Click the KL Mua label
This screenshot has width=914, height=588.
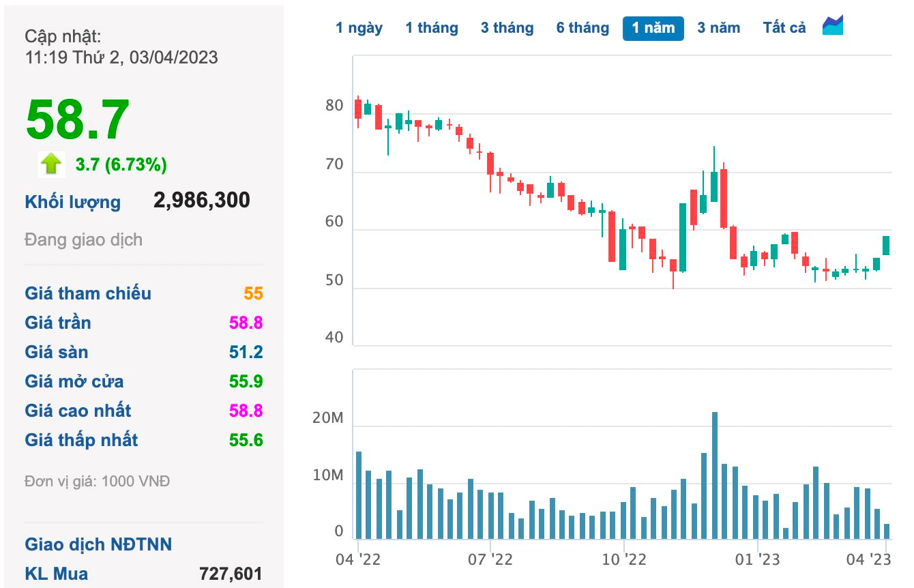[x=57, y=574]
